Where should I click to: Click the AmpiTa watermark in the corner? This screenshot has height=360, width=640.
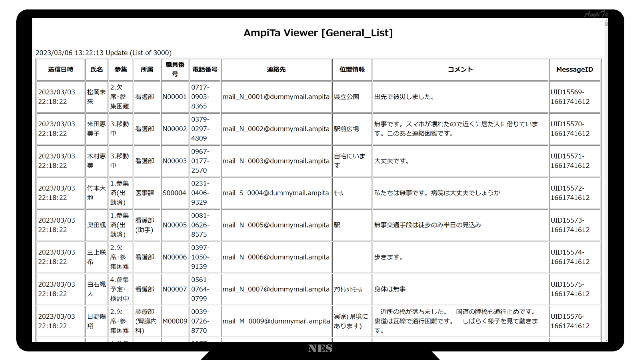point(596,14)
